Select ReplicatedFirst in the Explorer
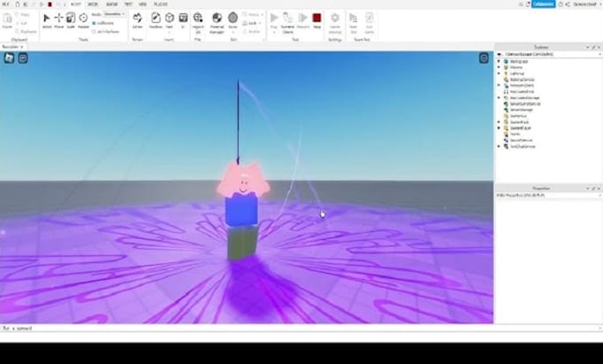603x364 pixels. coord(521,92)
